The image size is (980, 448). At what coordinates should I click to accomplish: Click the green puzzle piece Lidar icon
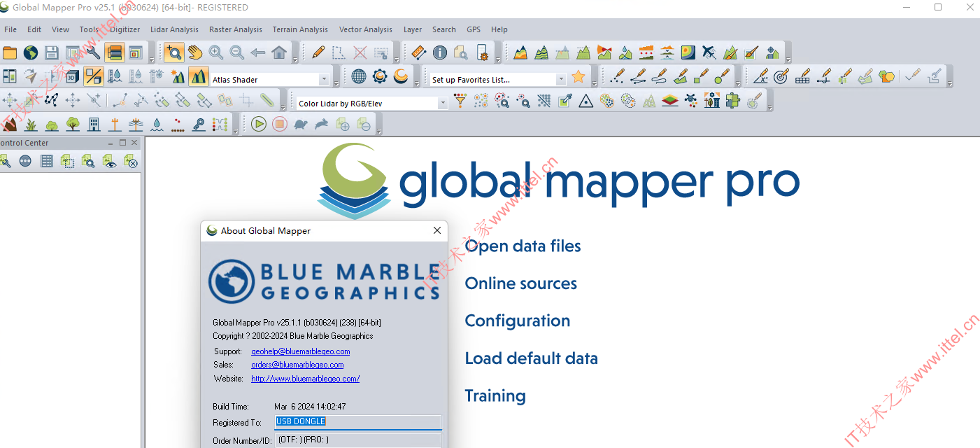[733, 101]
